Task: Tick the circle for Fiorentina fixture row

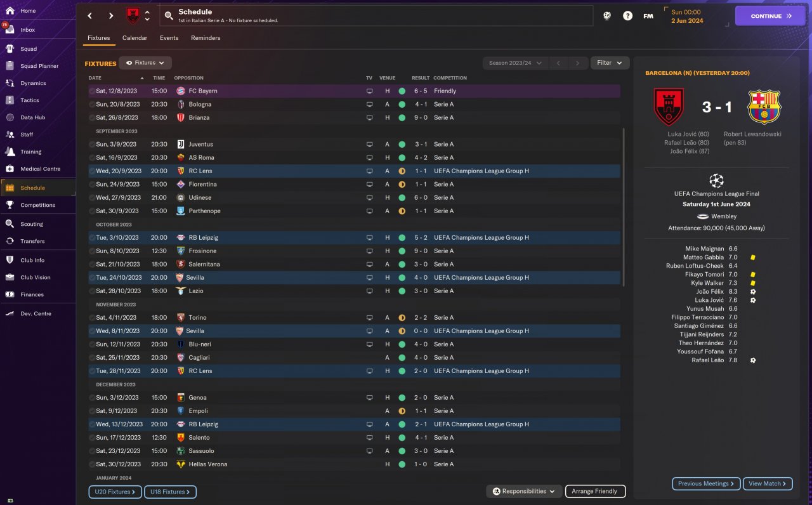Action: [x=92, y=184]
